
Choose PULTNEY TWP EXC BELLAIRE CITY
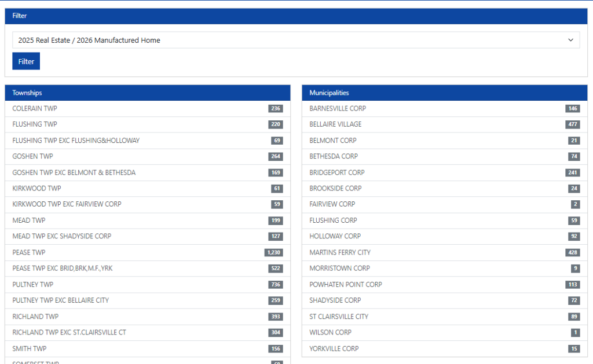61,300
